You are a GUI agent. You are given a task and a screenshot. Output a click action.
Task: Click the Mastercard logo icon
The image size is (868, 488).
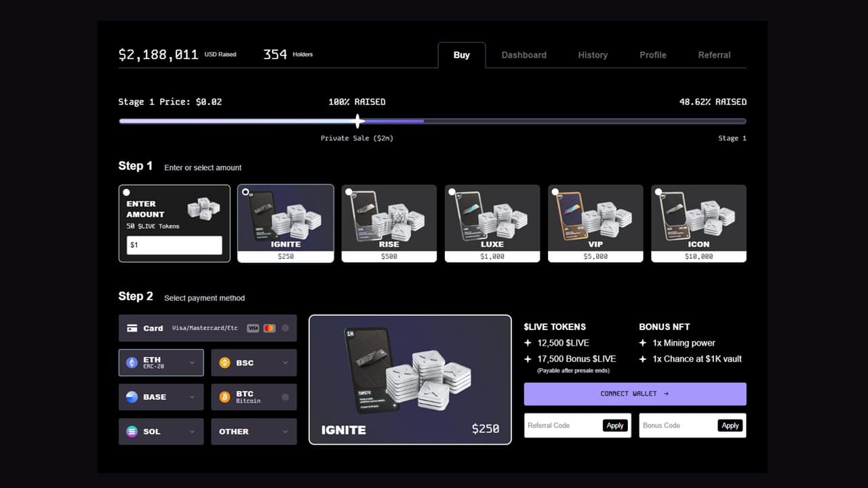(x=269, y=328)
